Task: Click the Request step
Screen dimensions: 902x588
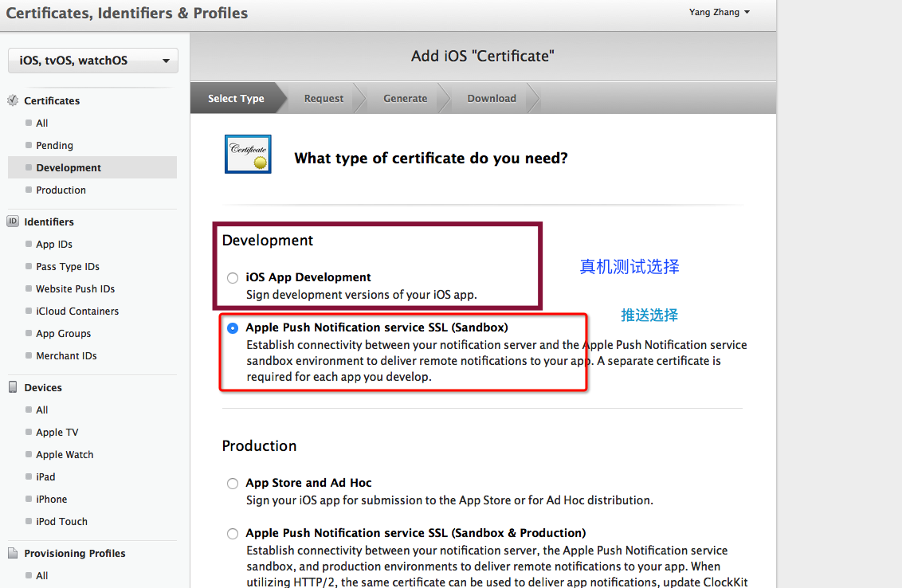Action: tap(324, 98)
